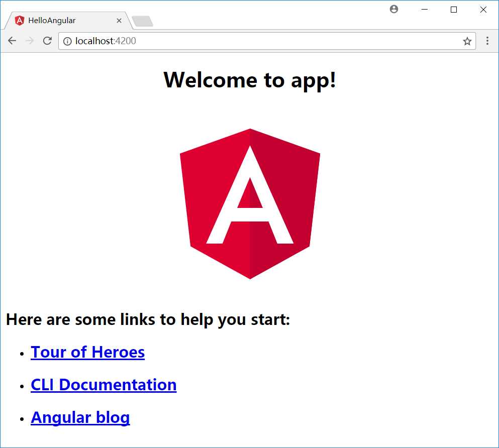Maximize the browser window
This screenshot has width=499, height=448.
[454, 10]
